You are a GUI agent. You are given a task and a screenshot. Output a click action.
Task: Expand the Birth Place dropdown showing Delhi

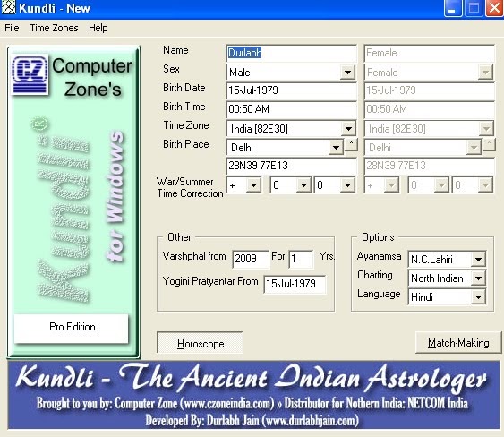336,148
